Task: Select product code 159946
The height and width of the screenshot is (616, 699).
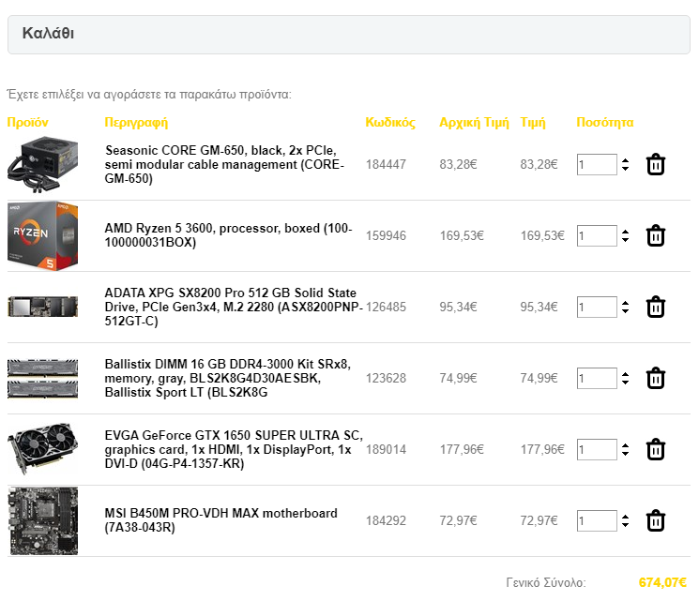Action: pyautogui.click(x=386, y=235)
